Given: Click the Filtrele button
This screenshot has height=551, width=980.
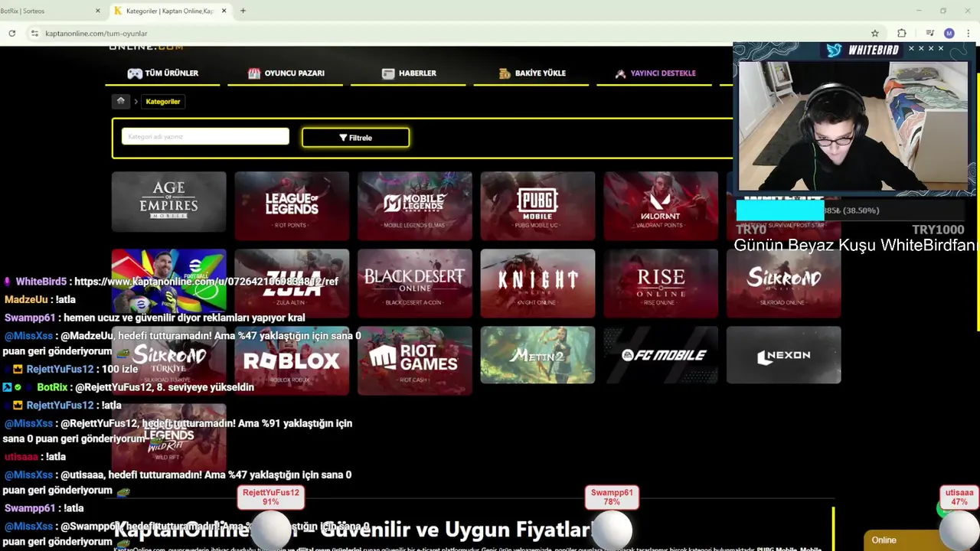Looking at the screenshot, I should coord(355,138).
